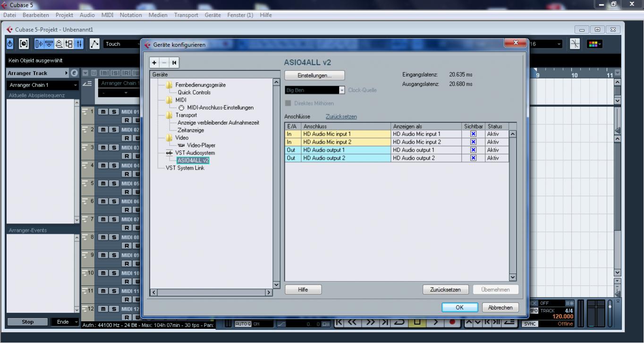The height and width of the screenshot is (343, 644).
Task: Click the snap crosshair icon in project toolbar
Action: [575, 44]
